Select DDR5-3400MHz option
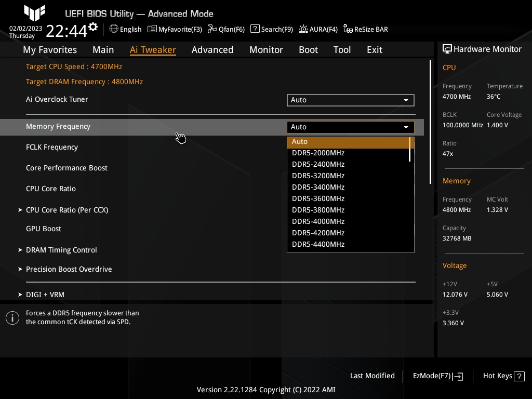Screen dimensions: 532x399 349,187
